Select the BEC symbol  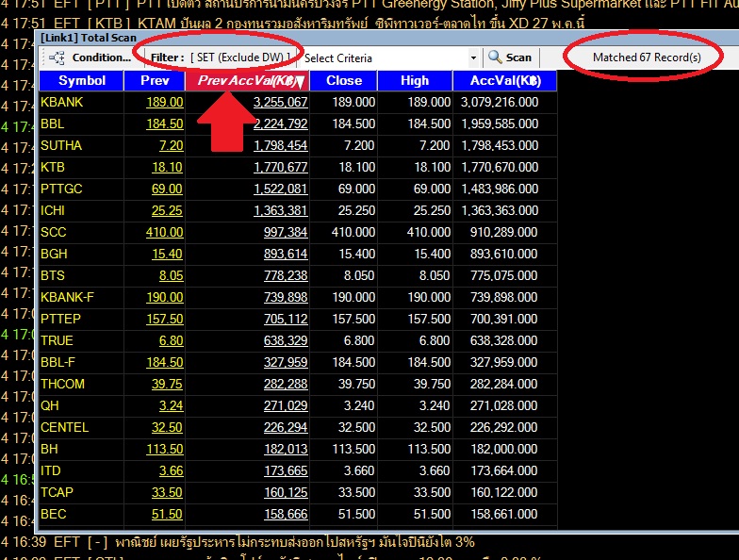click(53, 515)
